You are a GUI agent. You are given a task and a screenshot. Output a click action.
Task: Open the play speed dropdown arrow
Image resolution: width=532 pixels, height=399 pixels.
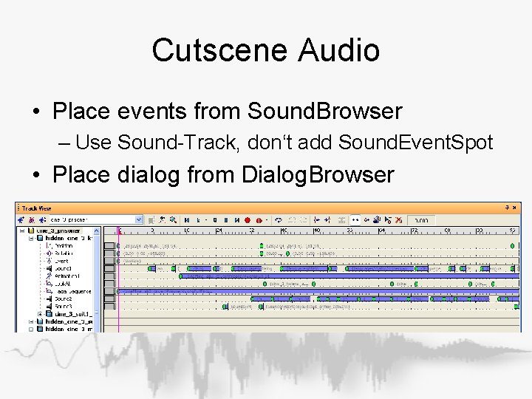pos(205,220)
